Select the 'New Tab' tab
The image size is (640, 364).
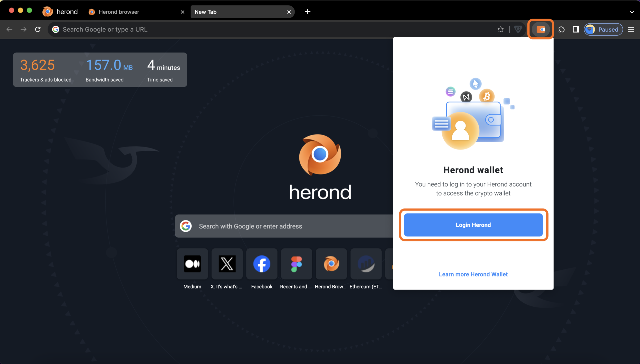[233, 12]
